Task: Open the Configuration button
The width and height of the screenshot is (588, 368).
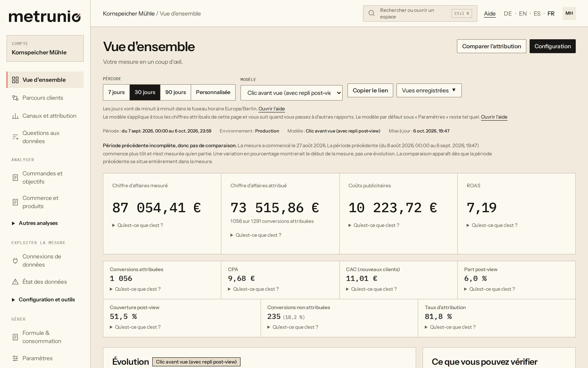Action: click(x=552, y=46)
